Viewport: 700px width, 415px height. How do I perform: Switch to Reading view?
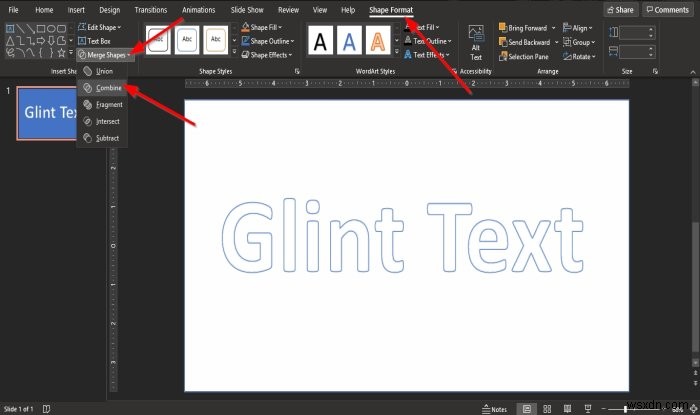(567, 409)
